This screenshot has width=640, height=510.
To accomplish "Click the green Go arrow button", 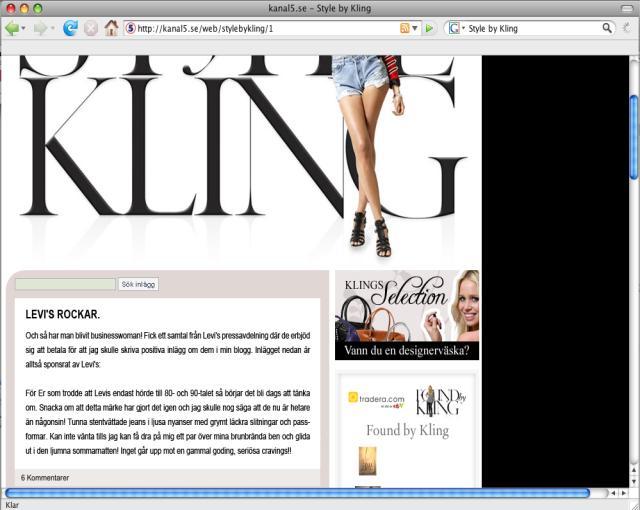I will click(x=429, y=28).
